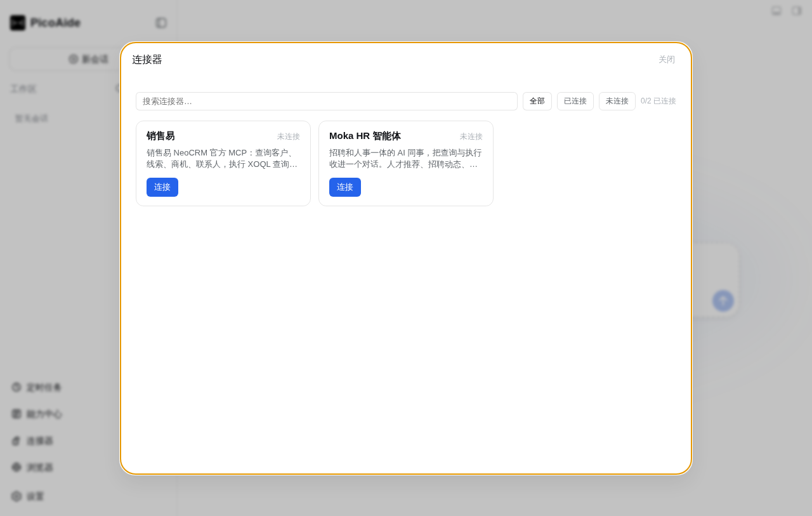The width and height of the screenshot is (812, 516).
Task: Click the 定时任务 clock icon
Action: pyautogui.click(x=16, y=387)
